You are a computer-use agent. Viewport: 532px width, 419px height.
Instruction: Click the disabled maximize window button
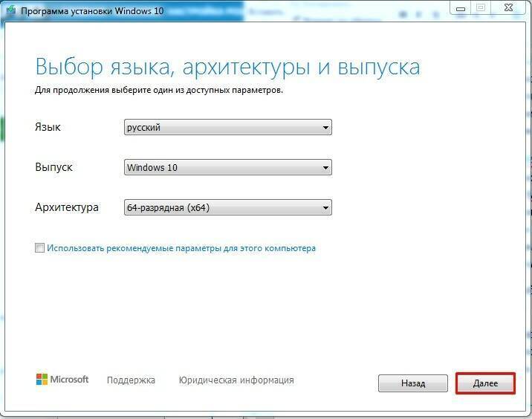[x=481, y=7]
